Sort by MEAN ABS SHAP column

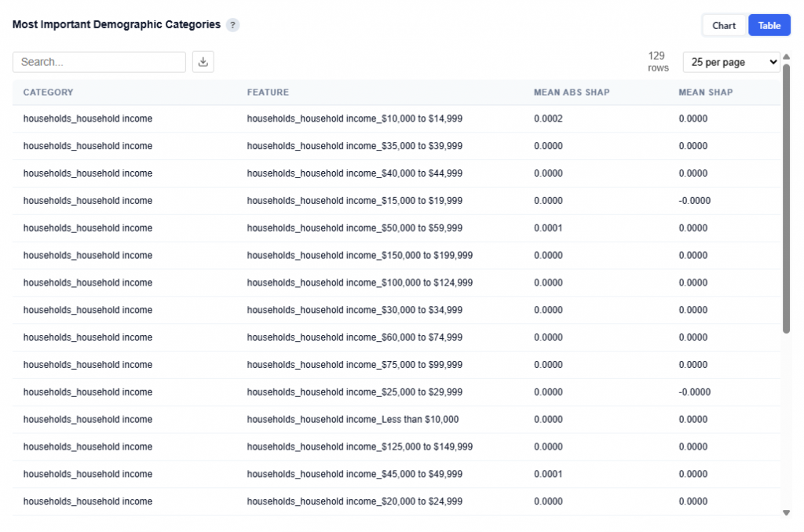click(572, 93)
